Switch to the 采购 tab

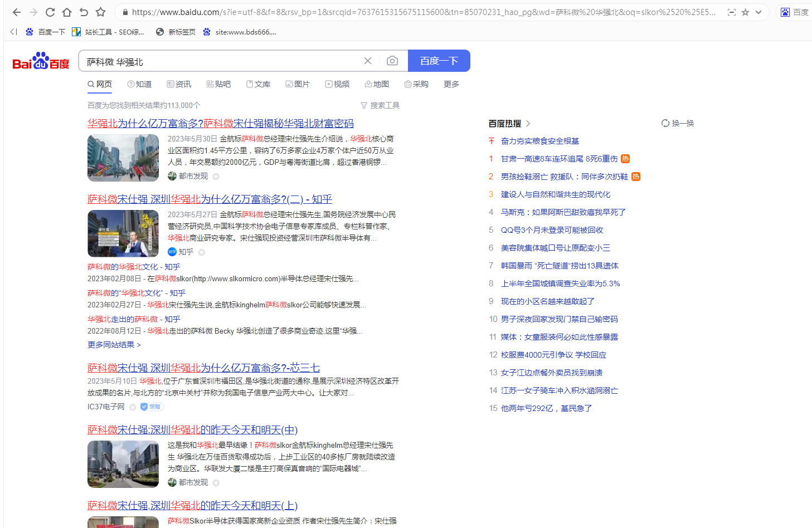[x=416, y=84]
